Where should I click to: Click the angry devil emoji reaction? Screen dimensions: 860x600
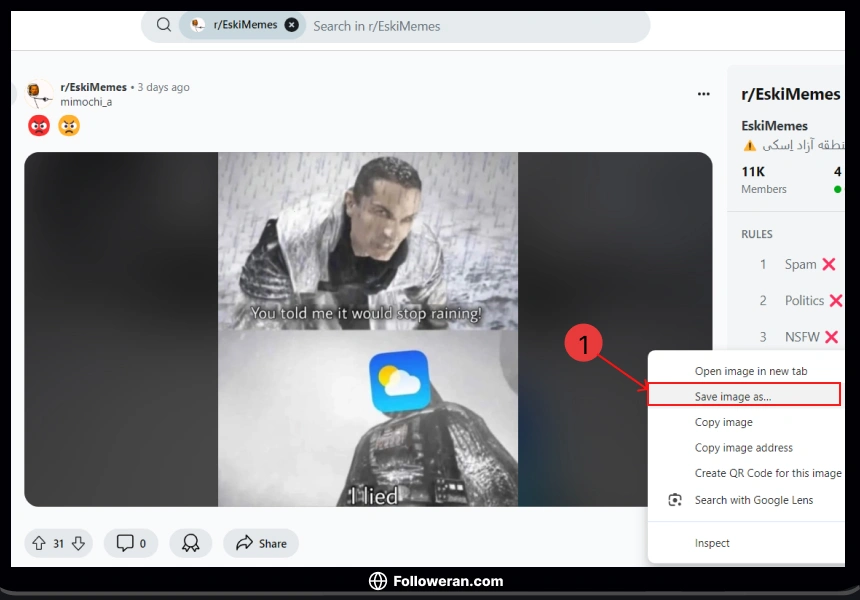pos(38,125)
